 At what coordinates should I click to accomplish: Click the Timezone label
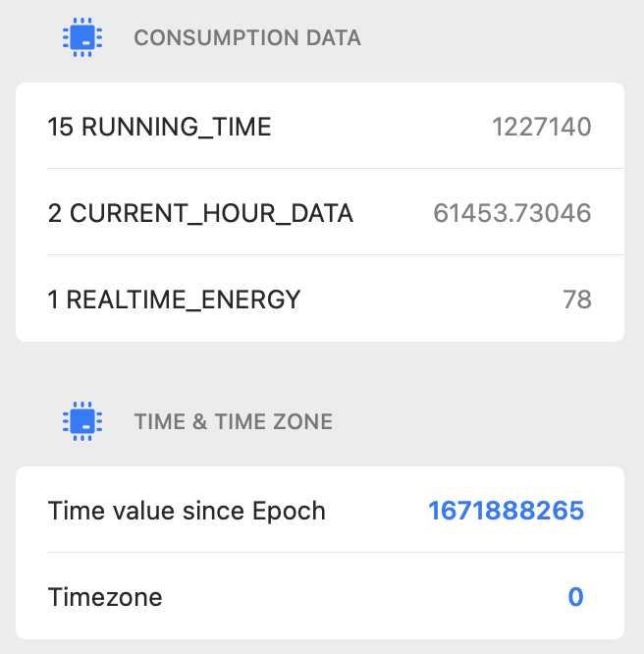pyautogui.click(x=105, y=597)
